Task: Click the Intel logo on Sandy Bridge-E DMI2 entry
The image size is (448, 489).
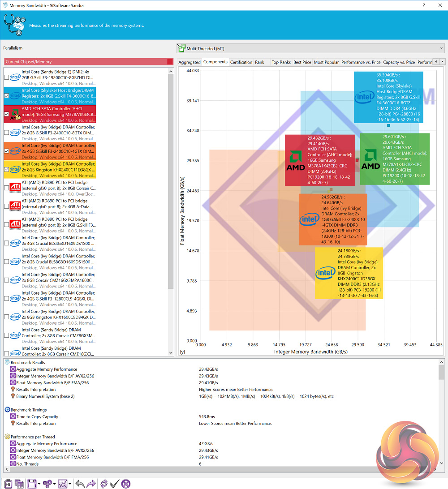Action: click(15, 77)
